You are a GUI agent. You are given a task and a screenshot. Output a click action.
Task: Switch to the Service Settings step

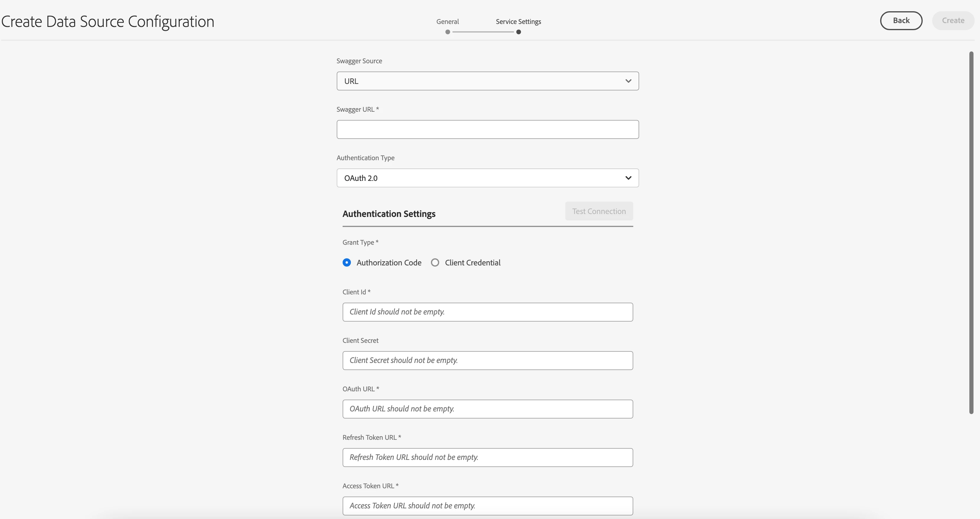tap(518, 22)
